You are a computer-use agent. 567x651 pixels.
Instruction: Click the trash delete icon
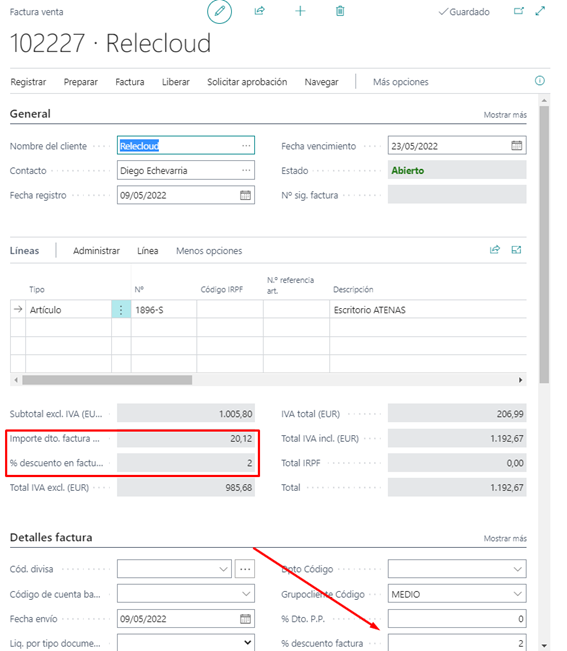(x=340, y=11)
